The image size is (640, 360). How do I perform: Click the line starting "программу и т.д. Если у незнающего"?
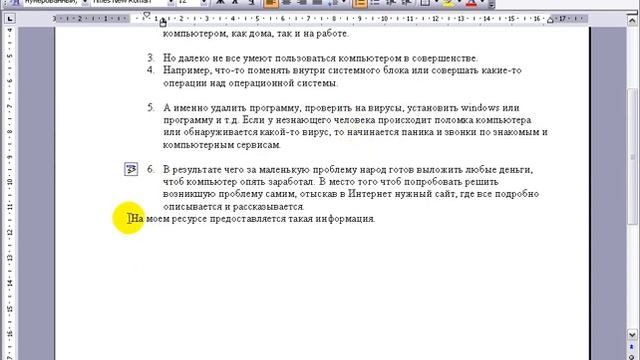tap(347, 120)
